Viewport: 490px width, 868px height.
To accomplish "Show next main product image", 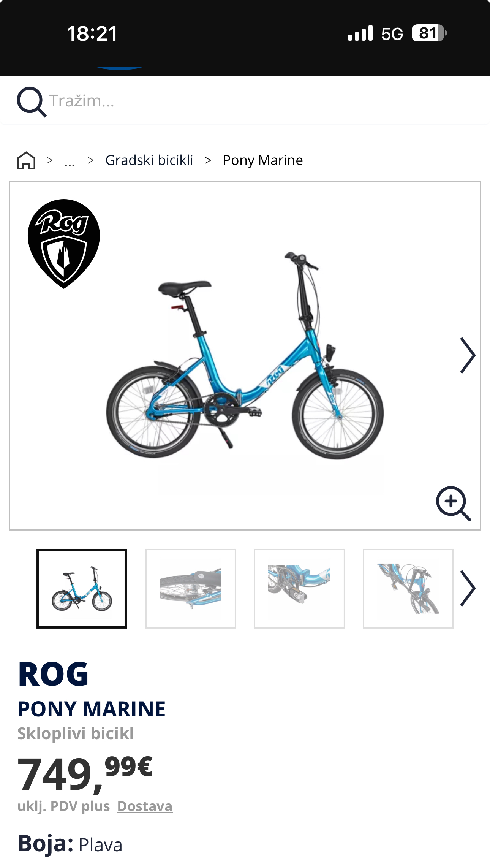I will (x=468, y=355).
